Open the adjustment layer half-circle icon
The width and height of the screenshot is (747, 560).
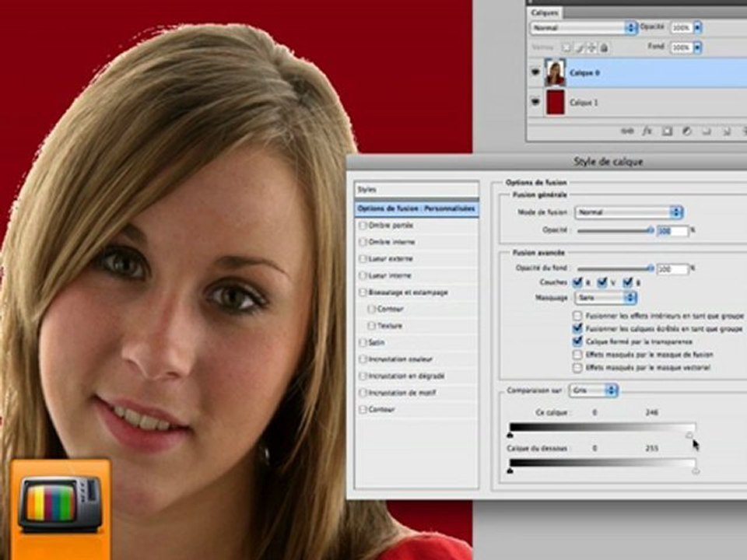pyautogui.click(x=686, y=131)
